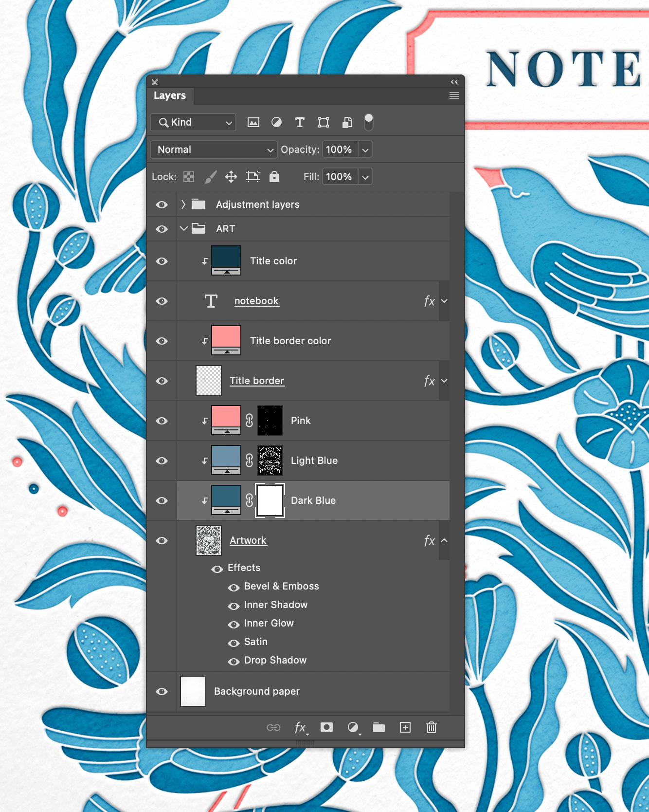Click the Title color fill swatch thumbnail
Viewport: 649px width, 812px height.
(226, 260)
